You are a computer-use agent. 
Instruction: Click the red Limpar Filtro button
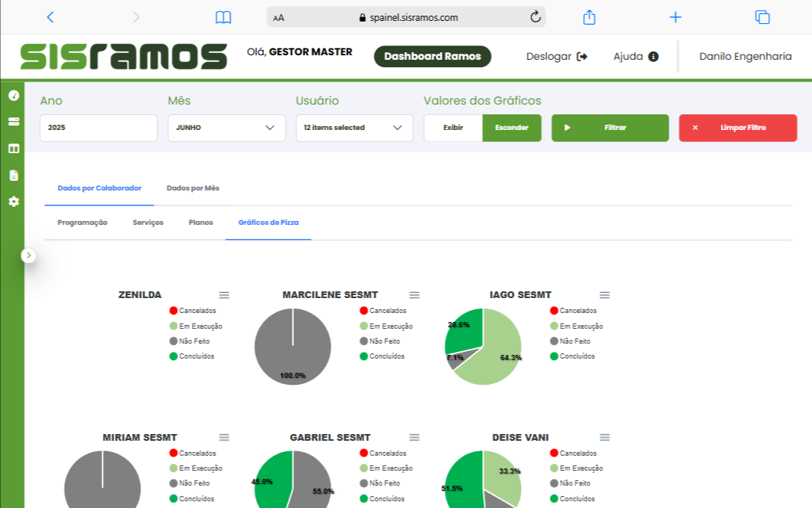(737, 128)
